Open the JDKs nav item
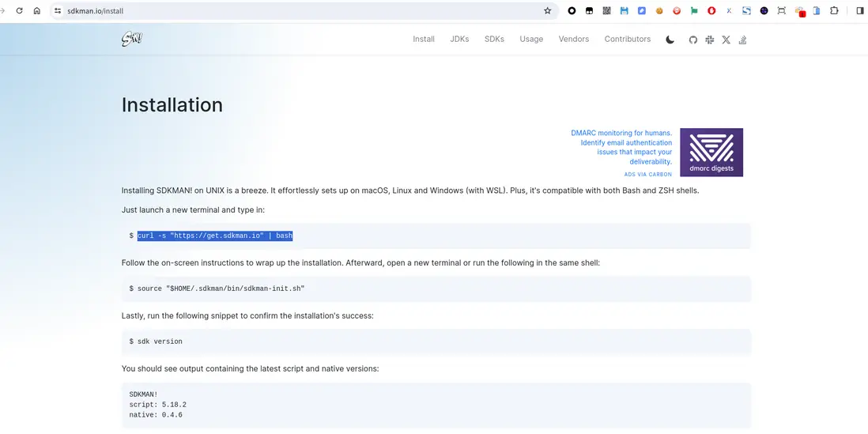This screenshot has height=434, width=868. pyautogui.click(x=459, y=40)
